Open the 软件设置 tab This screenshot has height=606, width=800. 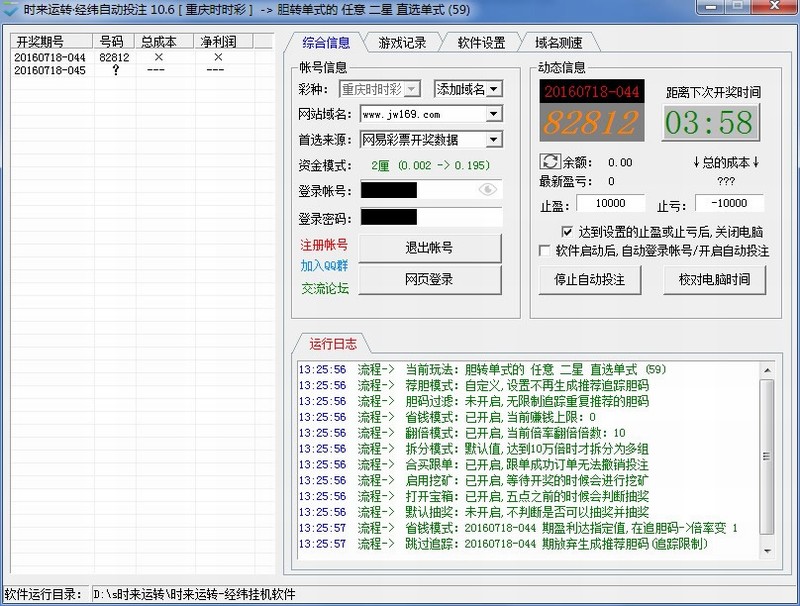tap(481, 43)
